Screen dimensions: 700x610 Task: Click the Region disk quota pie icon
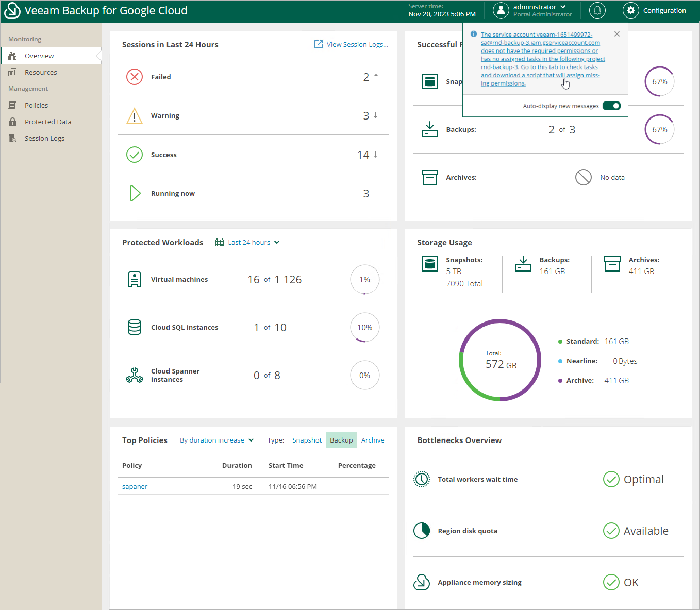[422, 531]
